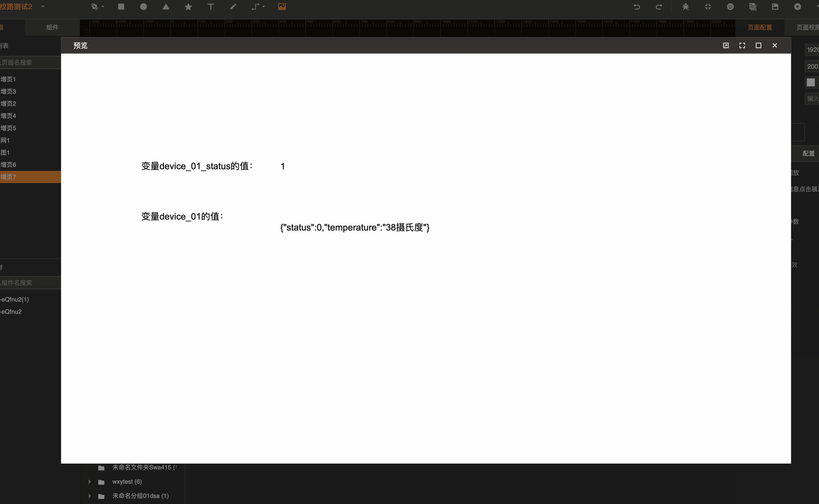Close the preview dialog
Screen dimensions: 819x504
[x=775, y=45]
